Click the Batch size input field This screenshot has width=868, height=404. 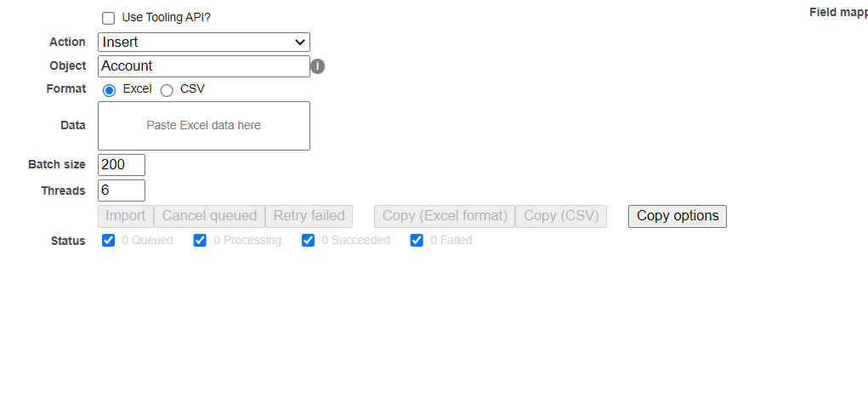point(122,165)
